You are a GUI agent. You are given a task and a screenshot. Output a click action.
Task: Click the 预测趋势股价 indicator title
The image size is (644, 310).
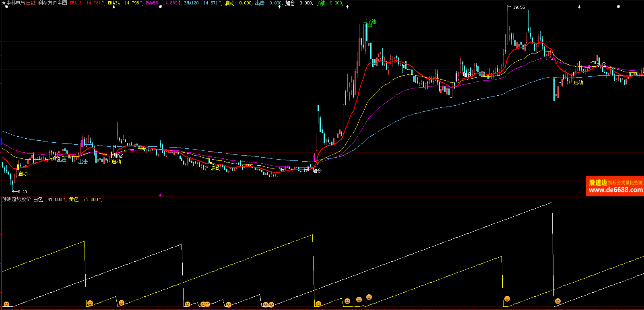(x=16, y=199)
